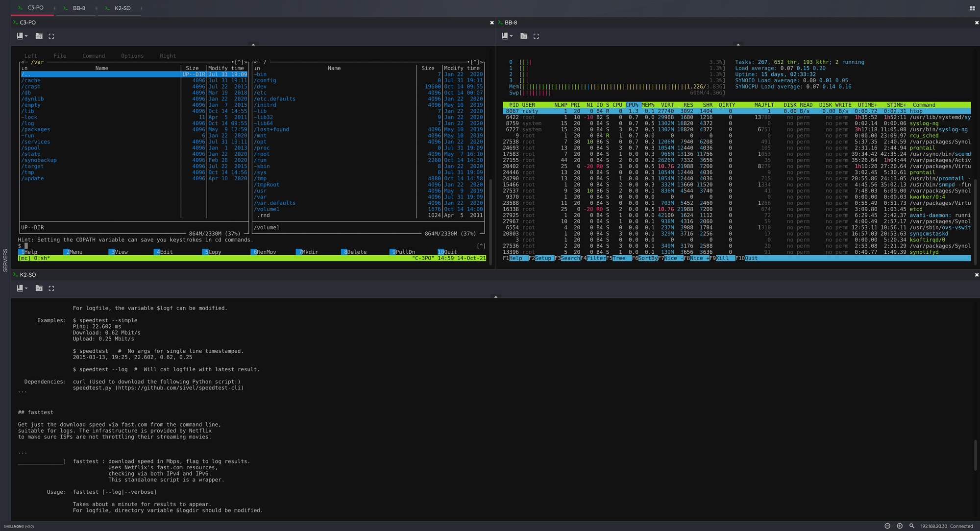The width and height of the screenshot is (980, 531).
Task: Open snippets dropdown in BB-8 pane toolbar
Action: 507,36
